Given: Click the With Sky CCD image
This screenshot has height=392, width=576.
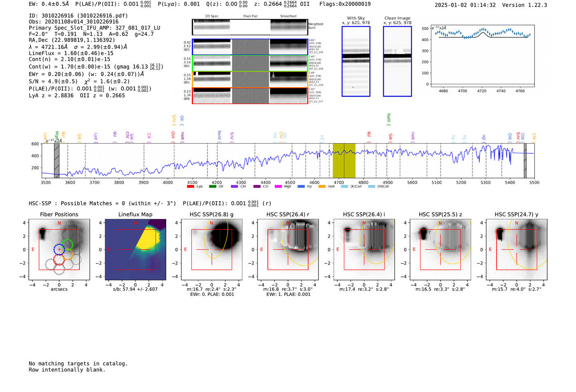Looking at the screenshot, I should click(x=356, y=61).
